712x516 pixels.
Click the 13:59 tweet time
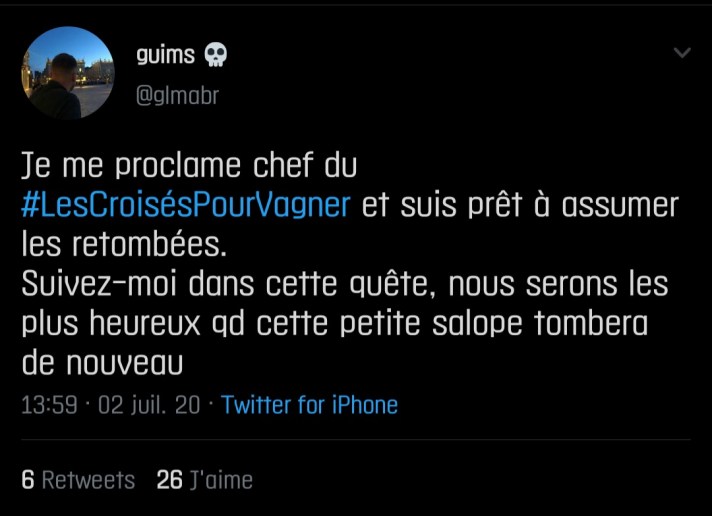pyautogui.click(x=49, y=405)
